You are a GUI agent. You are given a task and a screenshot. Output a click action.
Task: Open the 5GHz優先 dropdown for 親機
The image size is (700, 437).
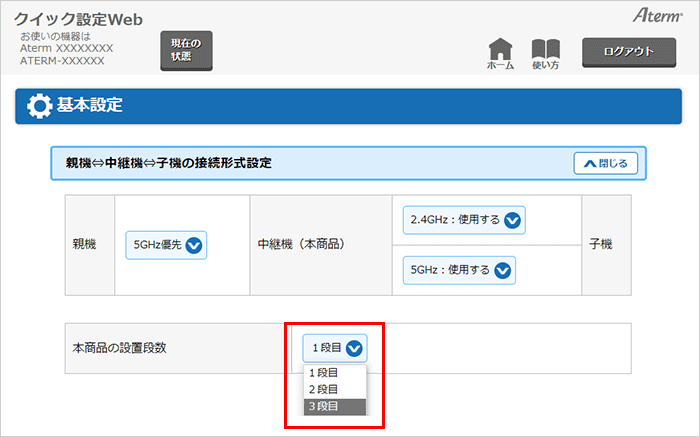(x=166, y=244)
